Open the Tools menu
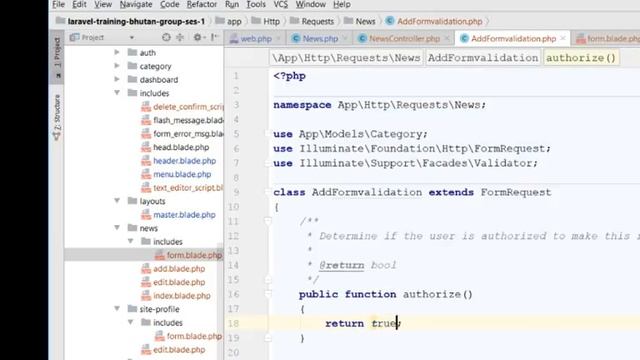 (256, 4)
